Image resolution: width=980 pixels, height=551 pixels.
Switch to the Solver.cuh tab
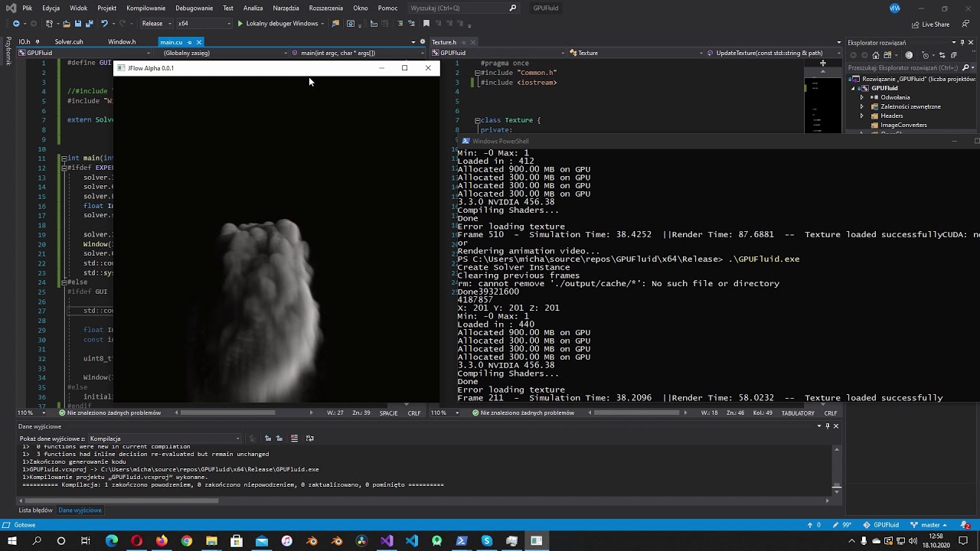(x=69, y=42)
